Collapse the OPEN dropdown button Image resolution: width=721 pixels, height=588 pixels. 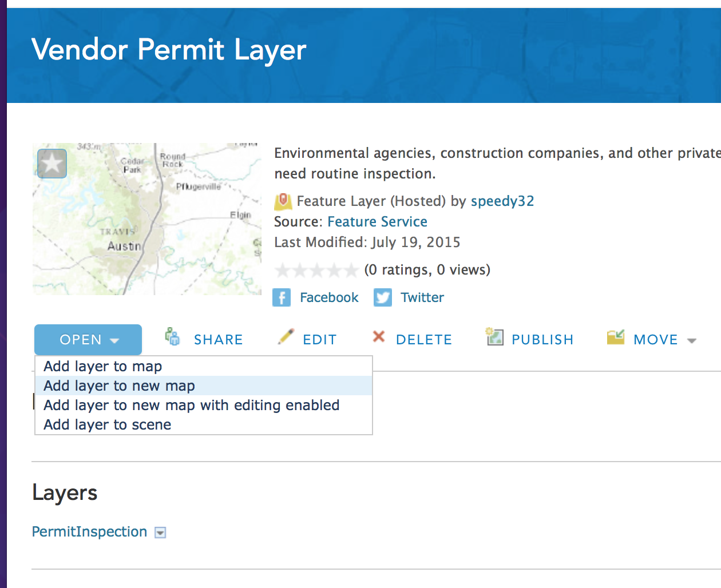coord(88,340)
